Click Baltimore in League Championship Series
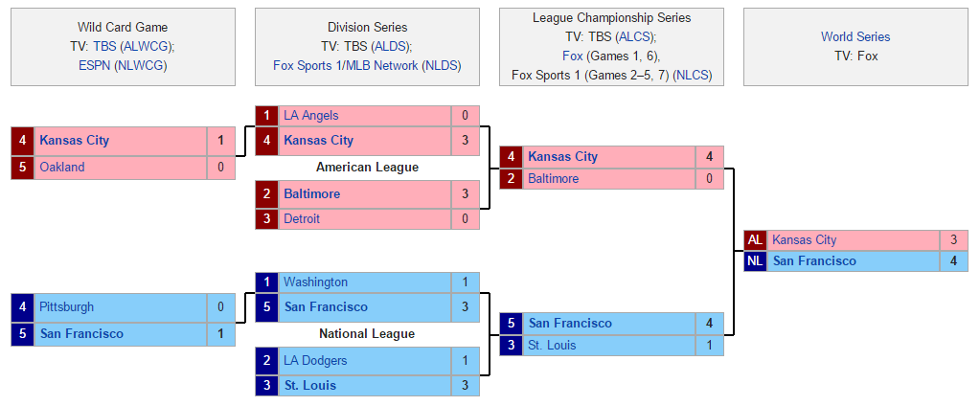Viewport: 980px width, 406px height. tap(553, 179)
